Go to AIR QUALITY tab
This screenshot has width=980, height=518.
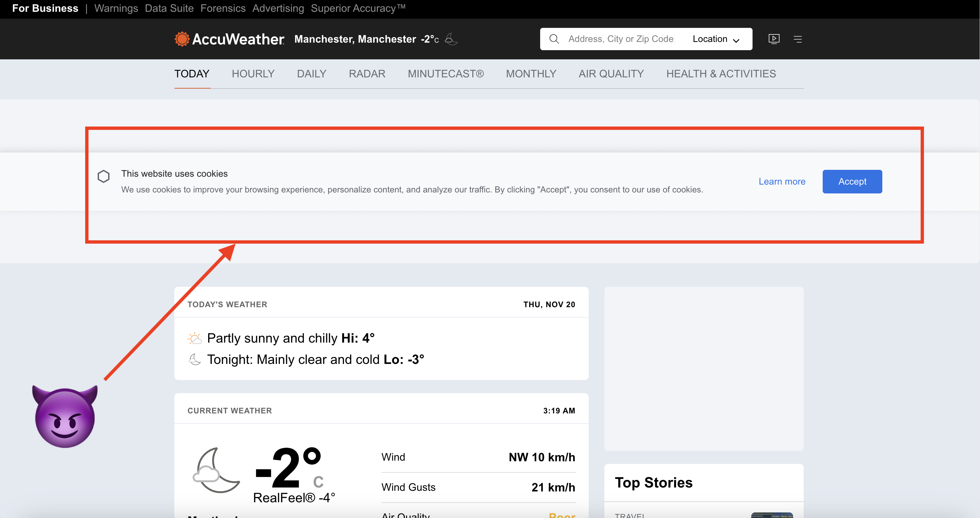tap(611, 74)
